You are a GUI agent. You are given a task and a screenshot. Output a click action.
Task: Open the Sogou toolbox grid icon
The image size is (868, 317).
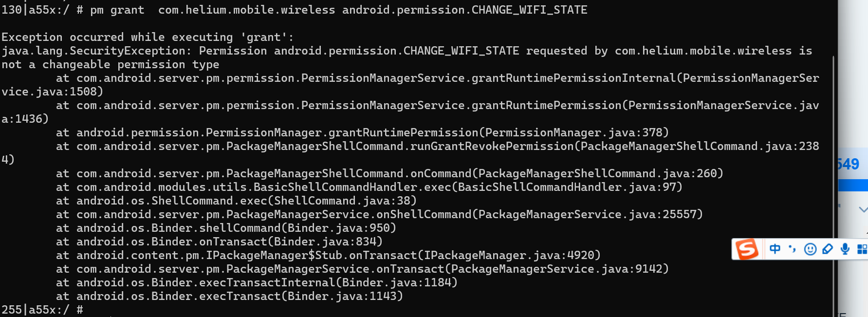pyautogui.click(x=862, y=249)
